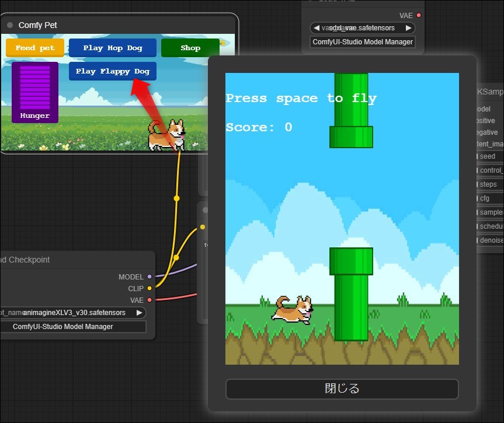Click the top green pipe in game
Screen dimensions: 504x423
pos(351,110)
